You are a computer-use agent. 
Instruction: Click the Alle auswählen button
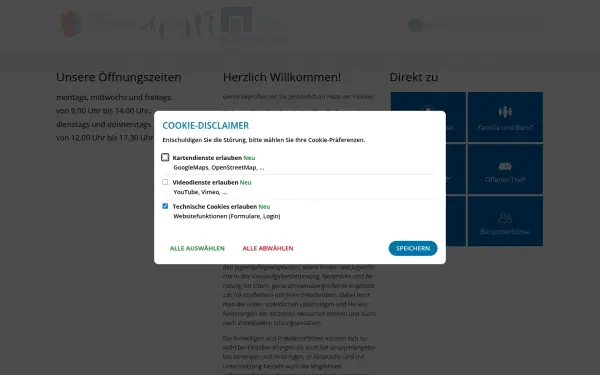(x=197, y=248)
